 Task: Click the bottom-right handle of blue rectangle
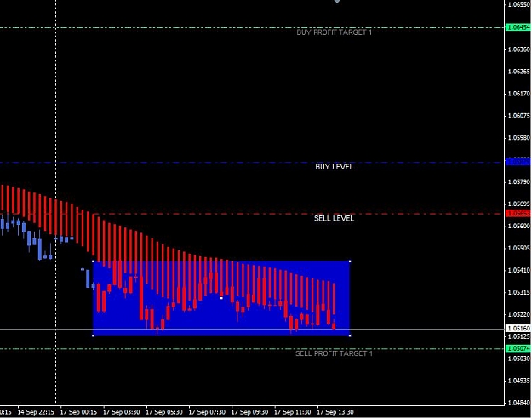350,336
